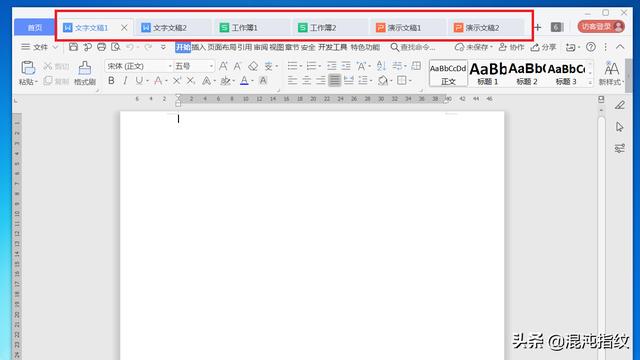Toggle justify paragraph alignment
The height and width of the screenshot is (360, 640).
point(334,80)
